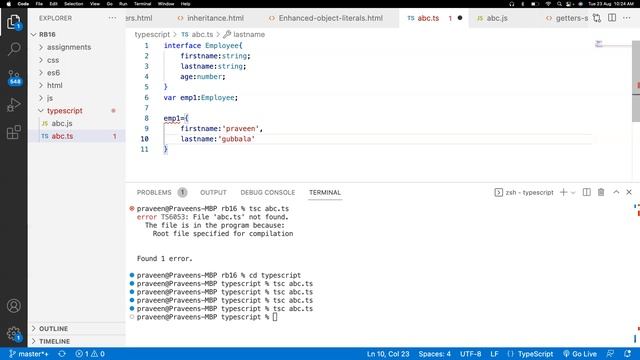This screenshot has height=360, width=640.
Task: Click Explorer more actions ellipsis
Action: [x=112, y=18]
